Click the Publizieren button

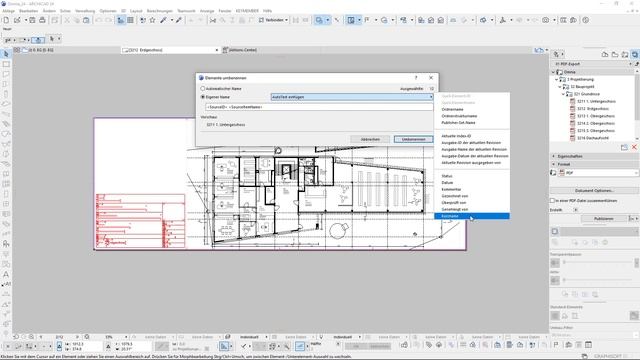tap(604, 219)
